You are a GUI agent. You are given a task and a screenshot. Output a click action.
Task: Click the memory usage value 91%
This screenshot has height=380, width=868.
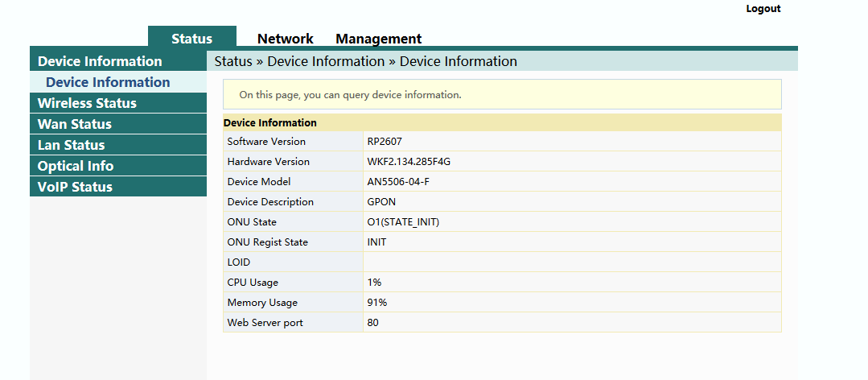[x=377, y=303]
